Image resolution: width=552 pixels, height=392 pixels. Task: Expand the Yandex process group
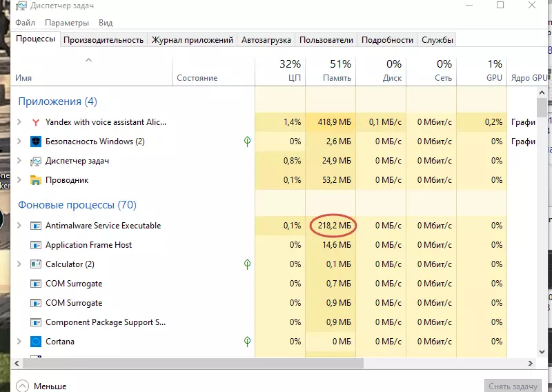click(x=19, y=122)
